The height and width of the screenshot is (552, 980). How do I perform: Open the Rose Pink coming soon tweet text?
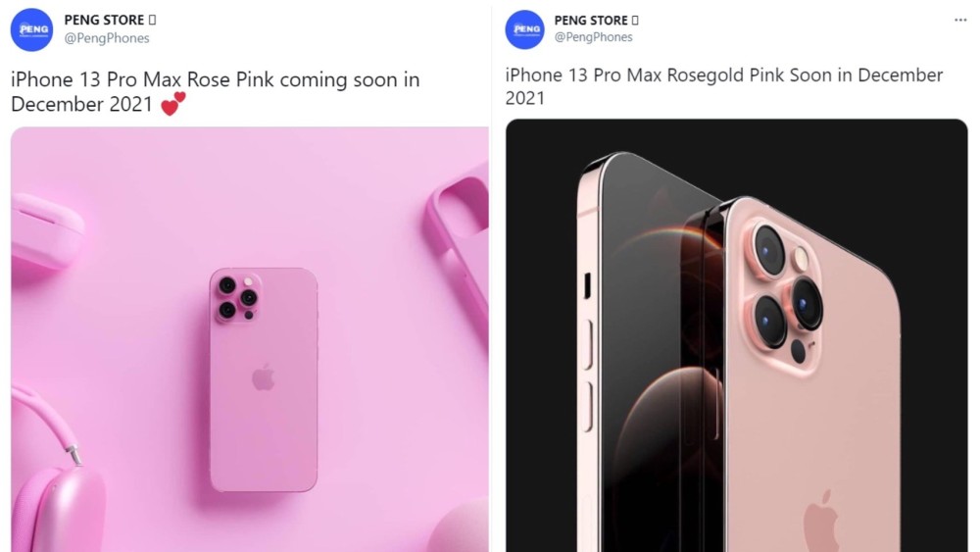(215, 91)
